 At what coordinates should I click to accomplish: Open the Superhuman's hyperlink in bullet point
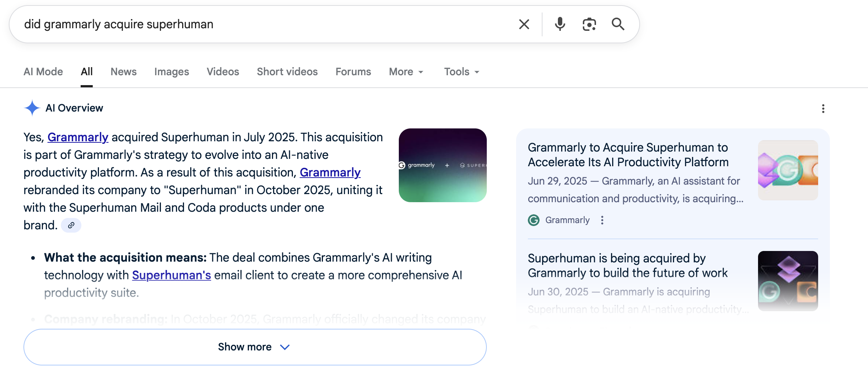click(x=171, y=275)
